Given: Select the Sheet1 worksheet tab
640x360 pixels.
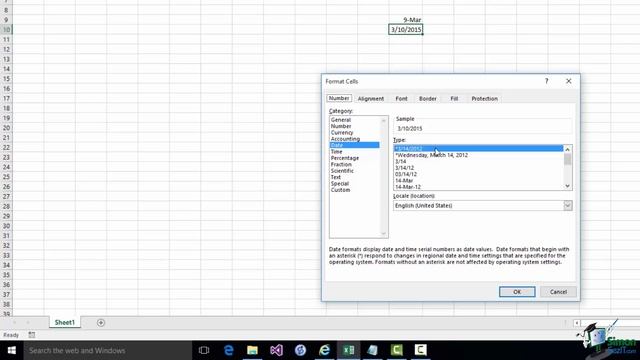Looking at the screenshot, I should pos(64,322).
